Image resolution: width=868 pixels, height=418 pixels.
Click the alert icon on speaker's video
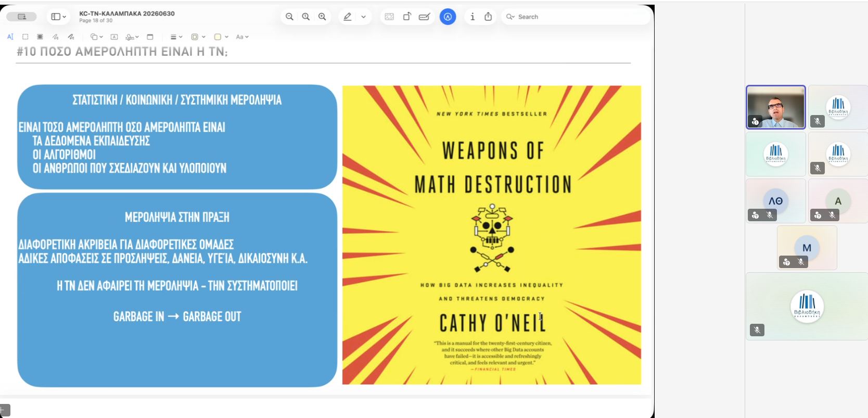click(x=755, y=121)
